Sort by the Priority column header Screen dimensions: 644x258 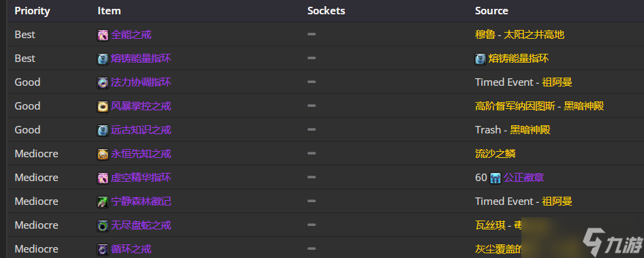coord(32,11)
